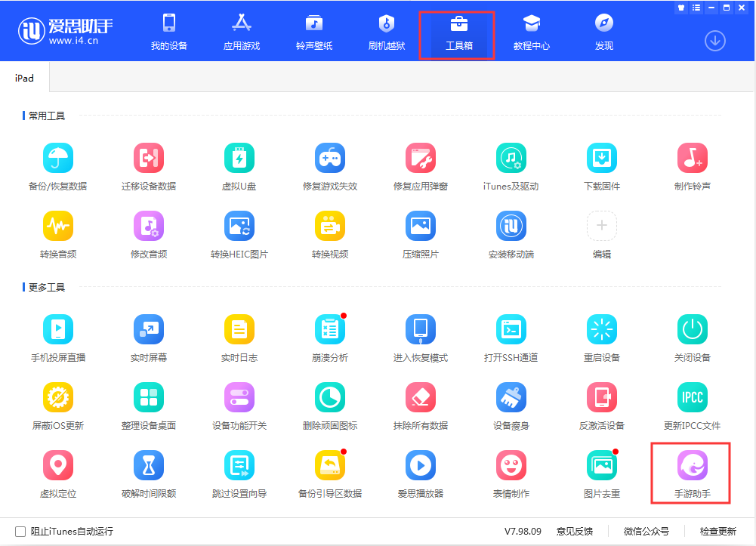The image size is (756, 546).
Task: Open the 屏蔽iOS更新 update blocker
Action: 58,404
